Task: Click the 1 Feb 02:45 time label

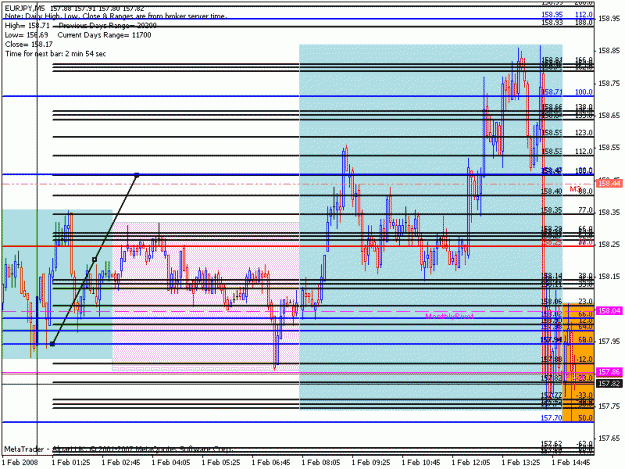Action: tap(121, 462)
